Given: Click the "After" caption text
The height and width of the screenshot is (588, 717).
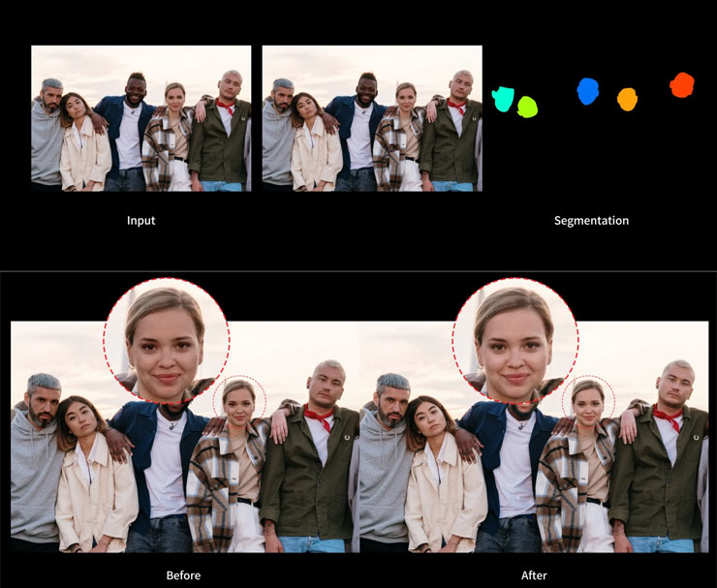Looking at the screenshot, I should 534,575.
